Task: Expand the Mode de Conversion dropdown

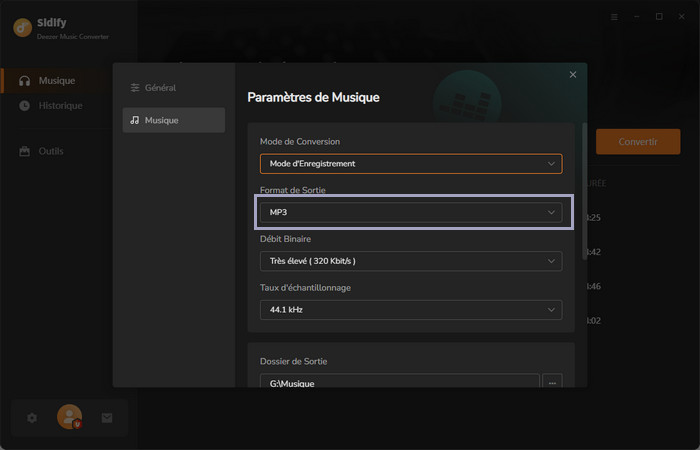Action: pyautogui.click(x=410, y=163)
